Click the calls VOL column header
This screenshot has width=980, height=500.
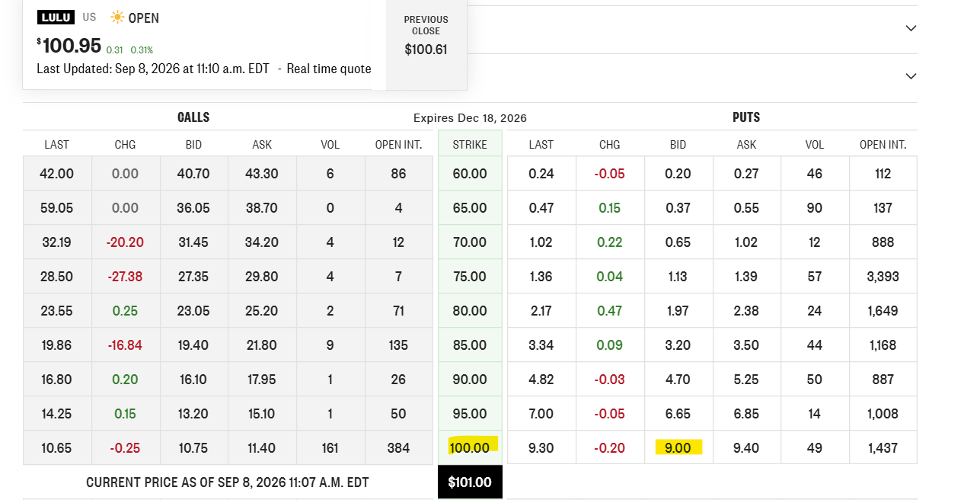point(330,145)
